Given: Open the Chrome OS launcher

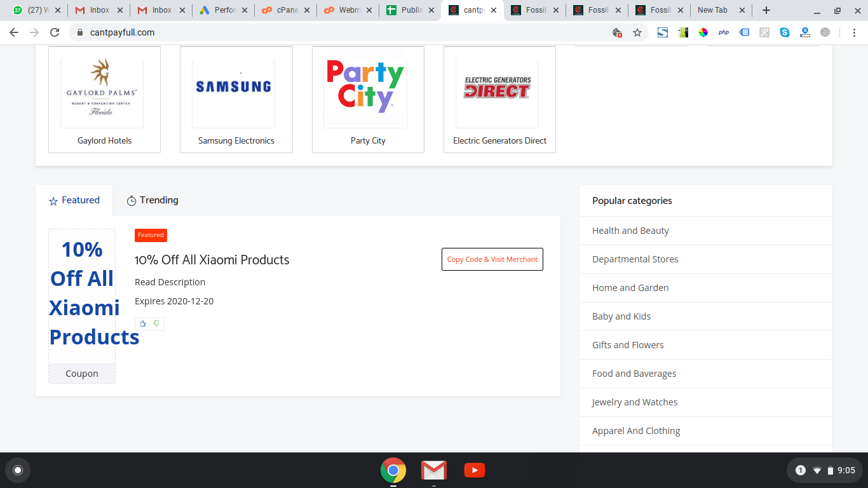Looking at the screenshot, I should click(x=18, y=470).
